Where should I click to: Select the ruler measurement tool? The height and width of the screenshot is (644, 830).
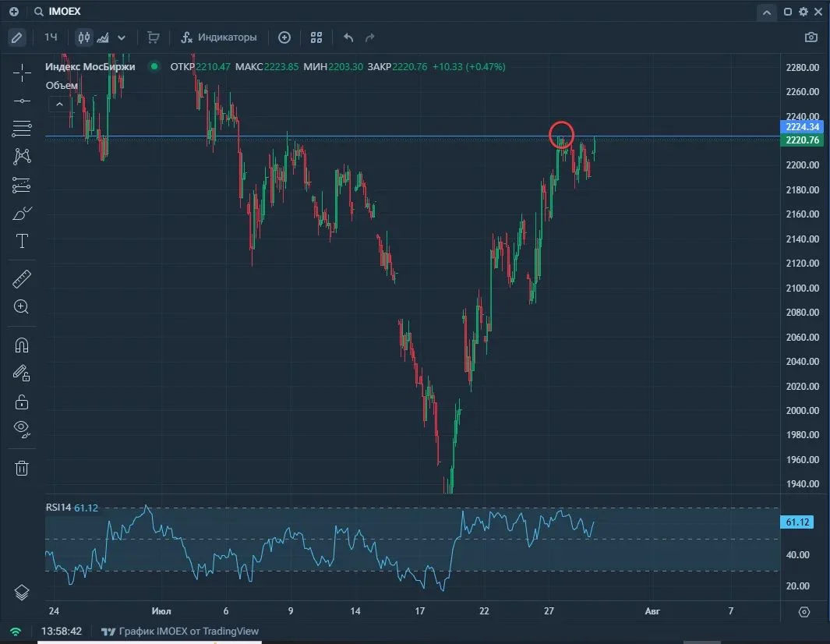[x=22, y=279]
